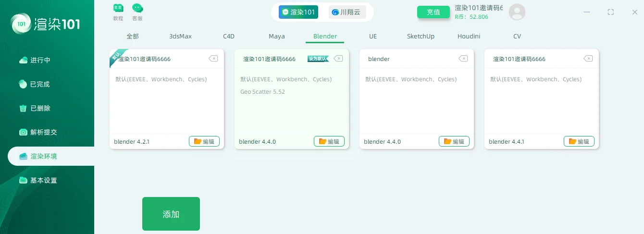
Task: Edit the blender 4.2.1 environment
Action: pyautogui.click(x=204, y=141)
